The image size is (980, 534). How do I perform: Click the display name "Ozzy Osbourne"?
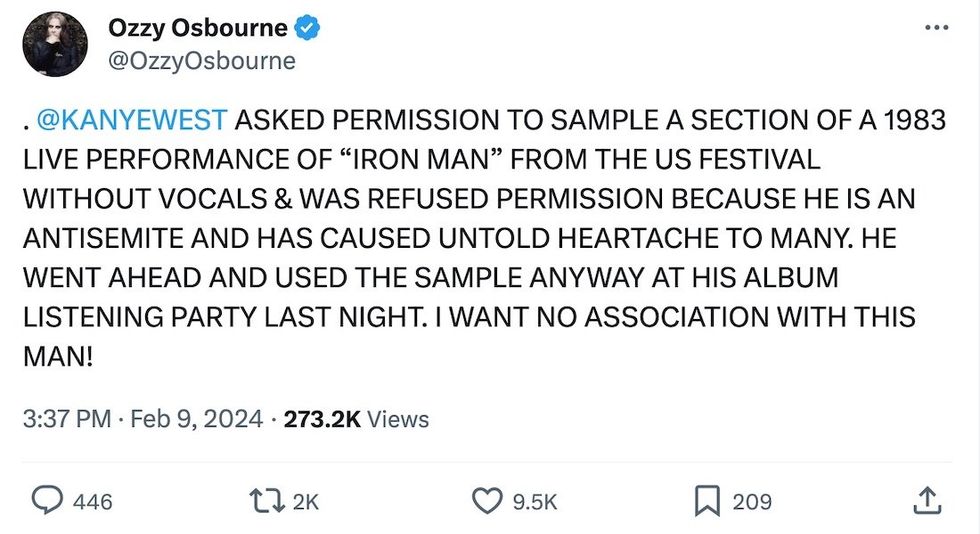(197, 28)
